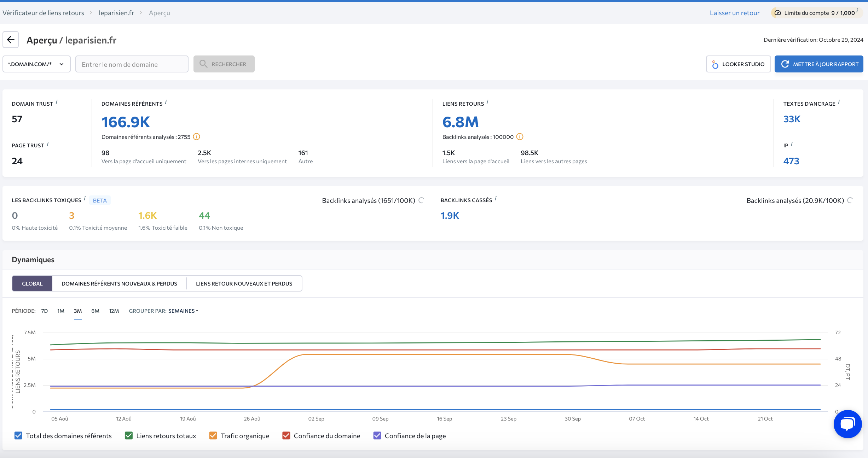Click info icon next to Les Backlinks Toxiques
Screen dimensions: 868x458
click(x=85, y=199)
